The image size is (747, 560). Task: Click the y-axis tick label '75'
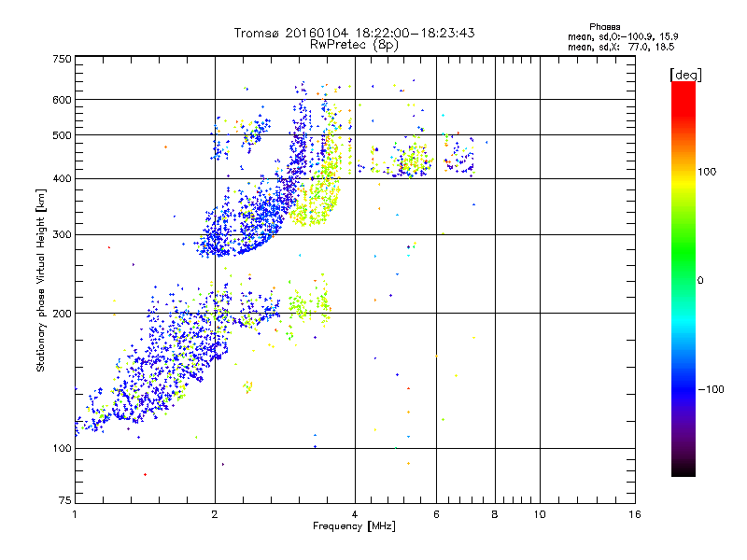(65, 500)
